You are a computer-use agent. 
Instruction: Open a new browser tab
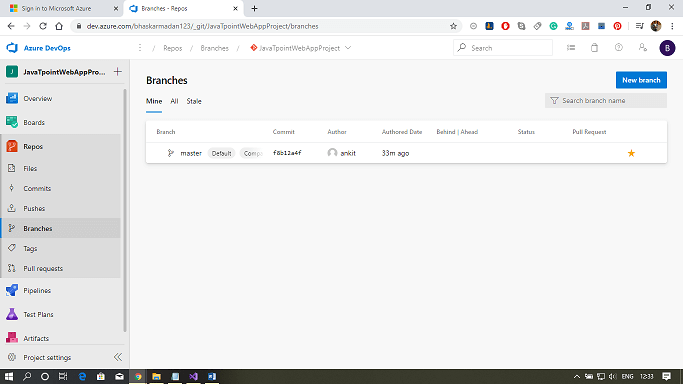[x=254, y=8]
